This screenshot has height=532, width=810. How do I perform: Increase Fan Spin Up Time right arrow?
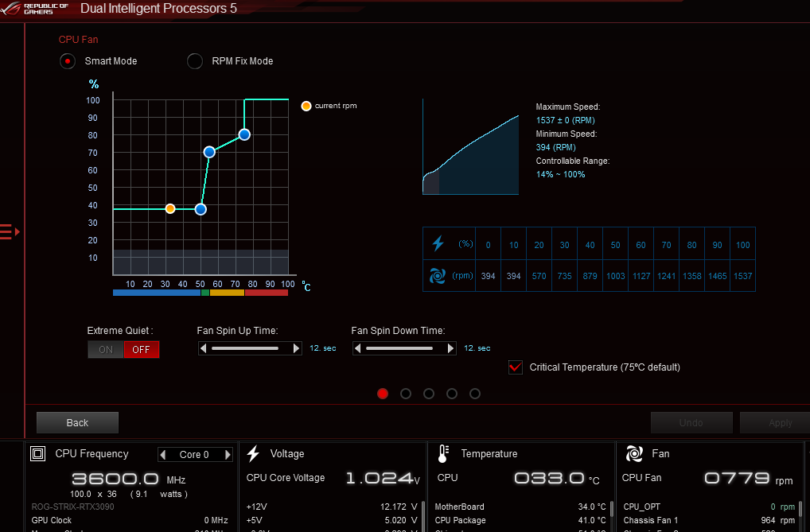click(x=296, y=348)
